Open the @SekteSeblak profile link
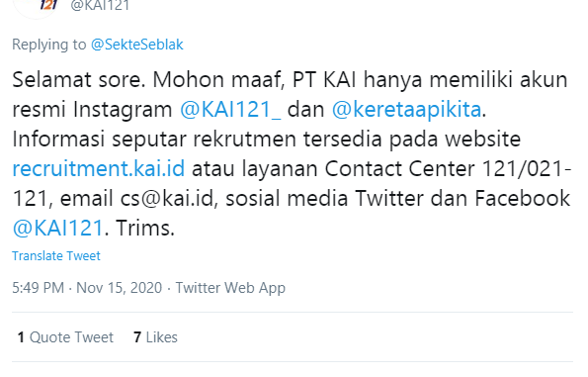The height and width of the screenshot is (377, 588). tap(137, 45)
